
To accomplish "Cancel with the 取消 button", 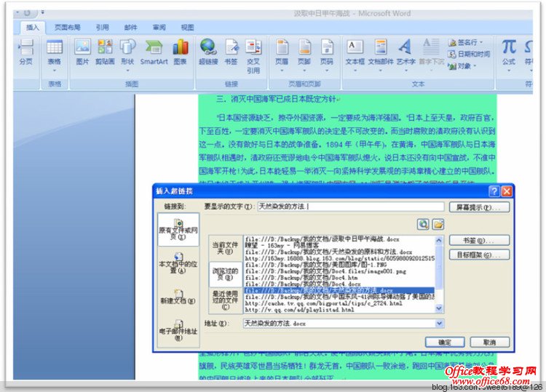I will point(490,343).
